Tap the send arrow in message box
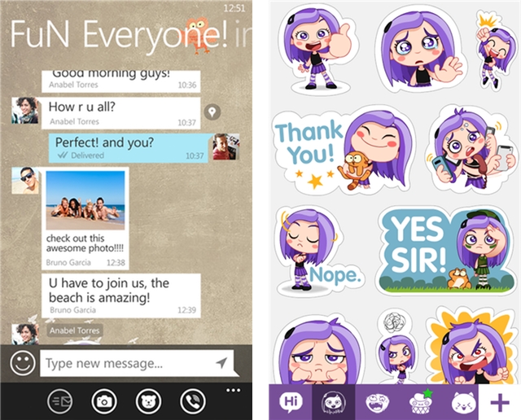Image resolution: width=521 pixels, height=420 pixels. tap(221, 363)
